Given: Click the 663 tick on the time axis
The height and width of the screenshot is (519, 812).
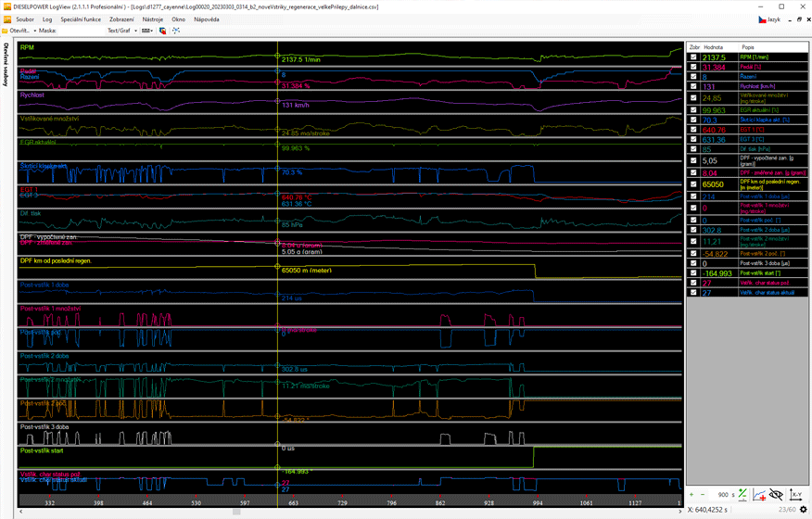Looking at the screenshot, I should [x=294, y=502].
